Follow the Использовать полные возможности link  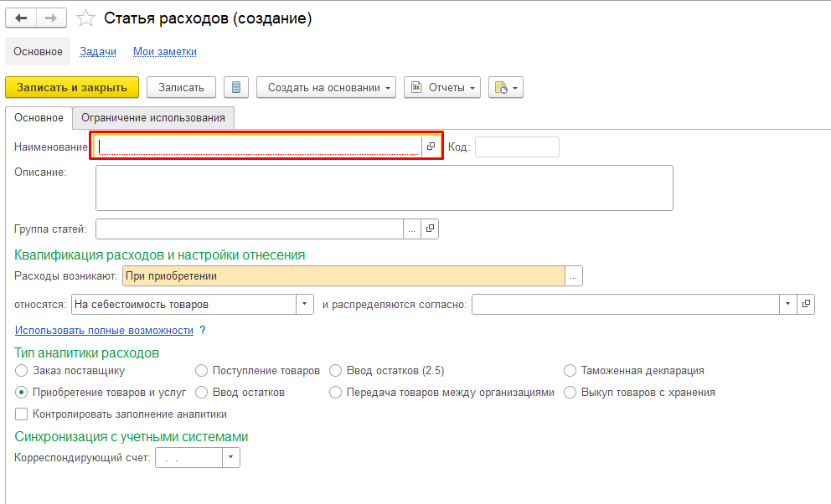click(104, 331)
